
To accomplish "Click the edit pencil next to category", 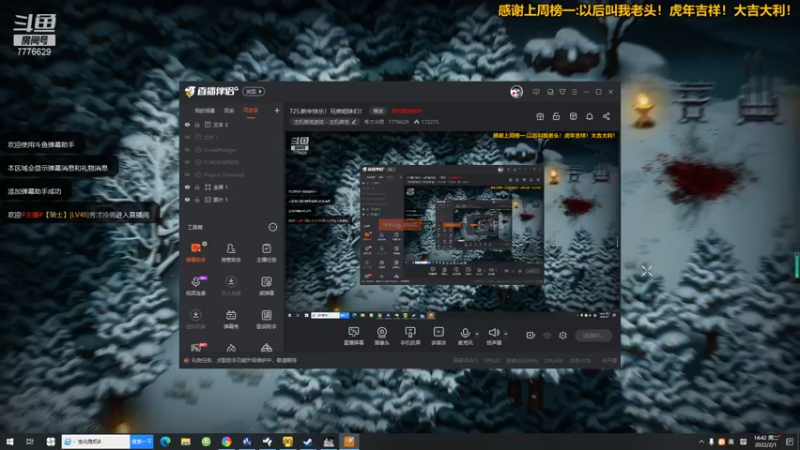I will point(354,122).
